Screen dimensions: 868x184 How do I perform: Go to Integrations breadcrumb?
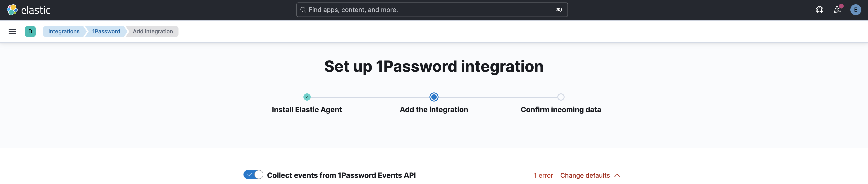pos(64,31)
